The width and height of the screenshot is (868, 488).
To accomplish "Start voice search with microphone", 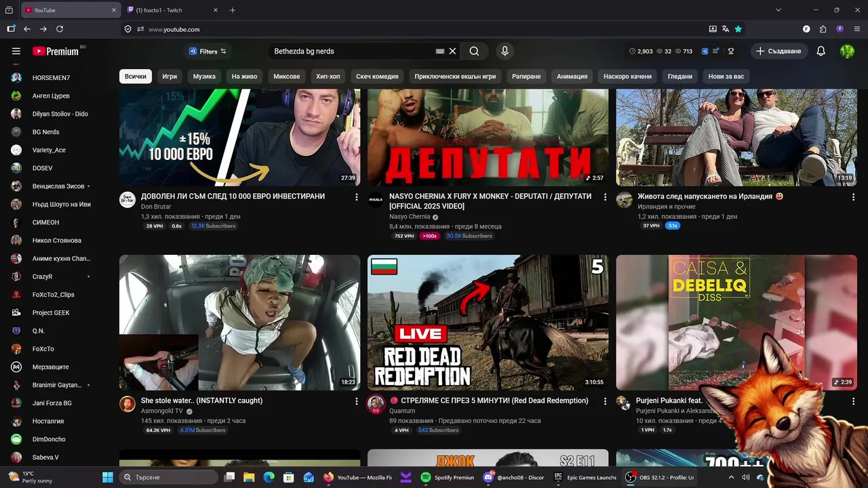I will (505, 51).
